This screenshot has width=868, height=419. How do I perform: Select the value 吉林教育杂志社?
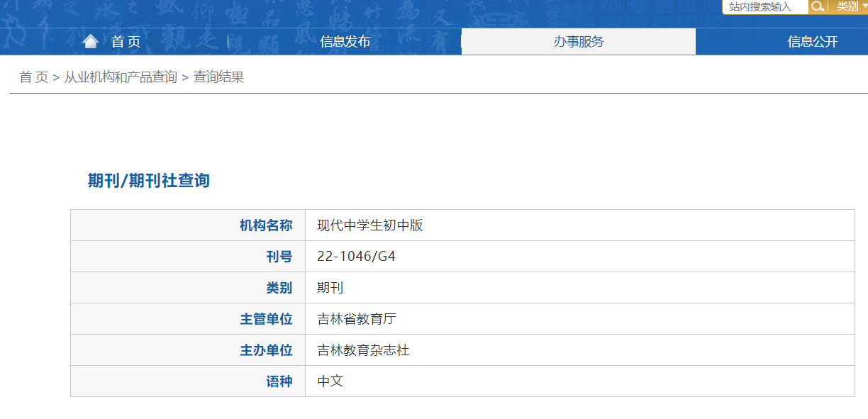point(363,350)
